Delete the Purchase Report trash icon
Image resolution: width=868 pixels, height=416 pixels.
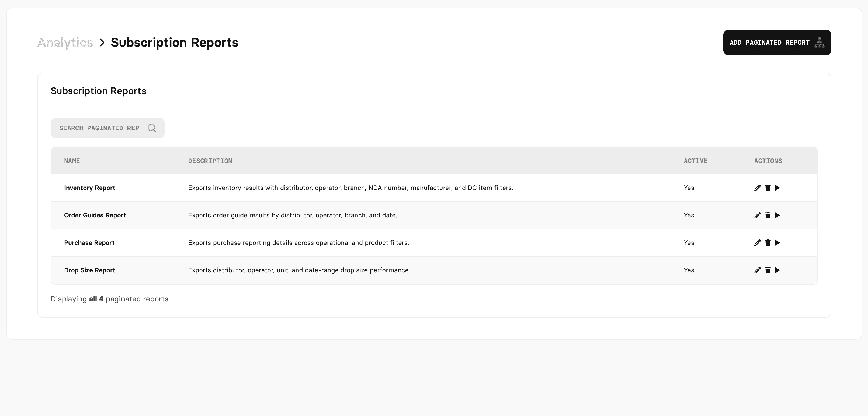point(768,243)
